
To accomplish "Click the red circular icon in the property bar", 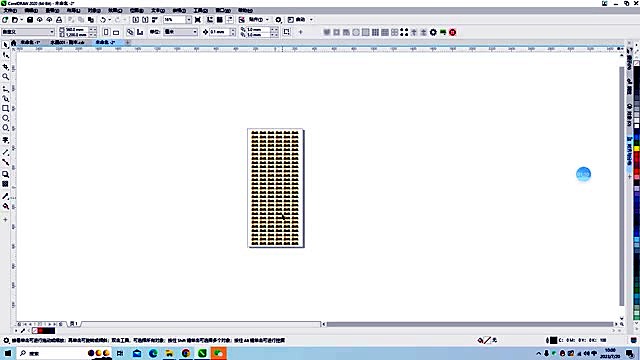I will (453, 32).
